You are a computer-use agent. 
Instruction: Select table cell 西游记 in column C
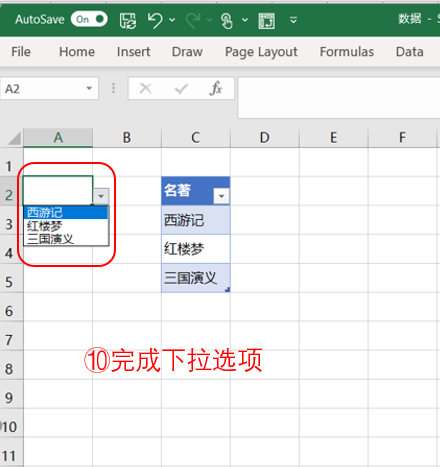[196, 220]
